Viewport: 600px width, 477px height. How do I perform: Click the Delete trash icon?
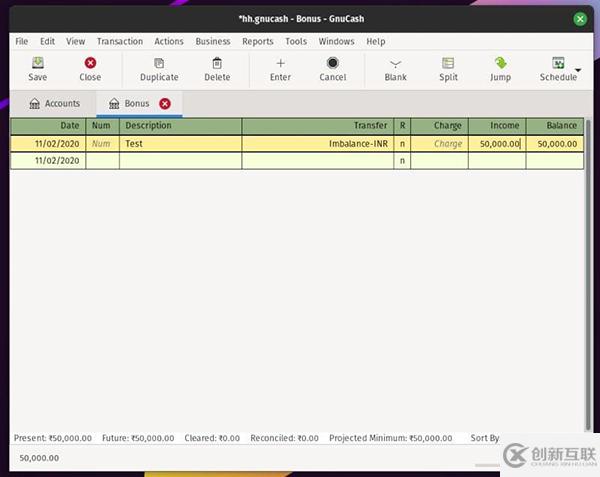coord(217,63)
